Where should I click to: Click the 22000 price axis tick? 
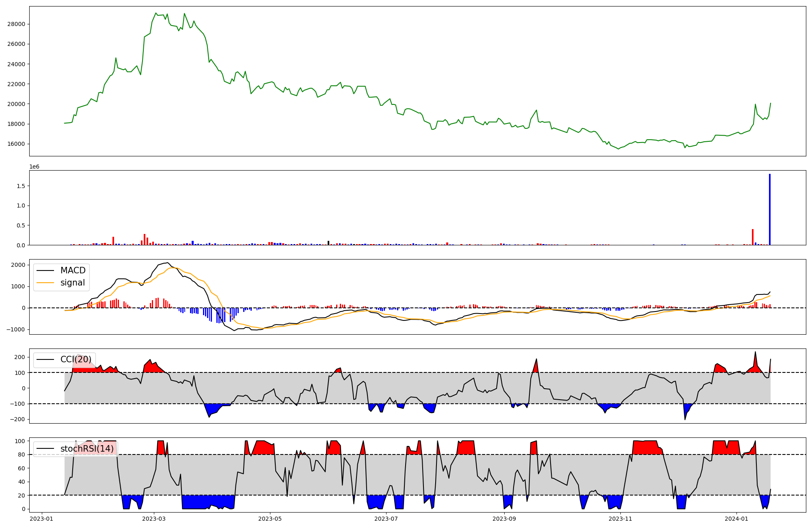click(16, 84)
